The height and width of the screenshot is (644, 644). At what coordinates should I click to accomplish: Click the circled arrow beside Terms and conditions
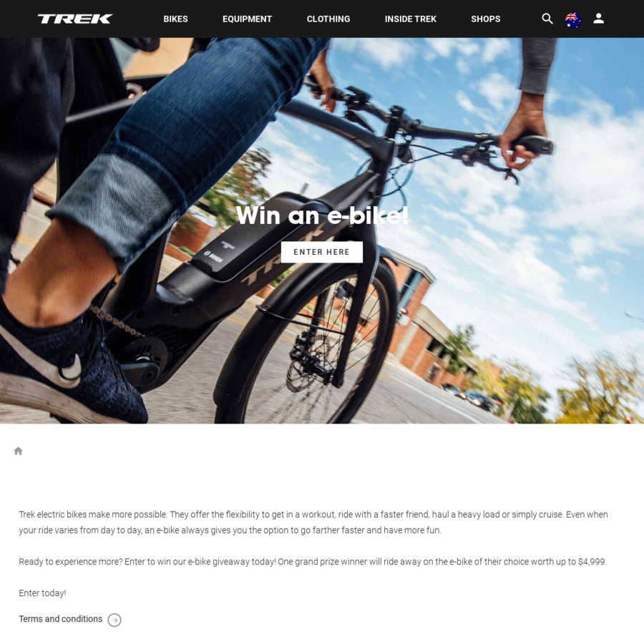114,620
